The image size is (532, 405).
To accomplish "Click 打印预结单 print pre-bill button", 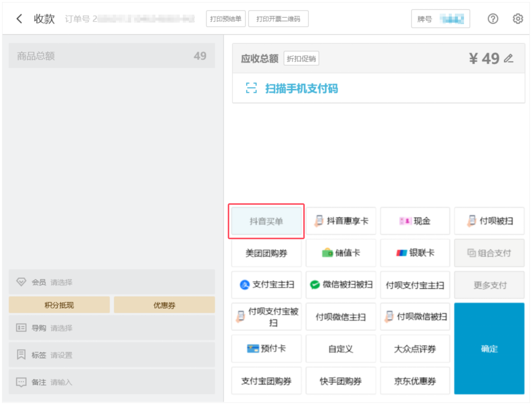I will [x=225, y=19].
